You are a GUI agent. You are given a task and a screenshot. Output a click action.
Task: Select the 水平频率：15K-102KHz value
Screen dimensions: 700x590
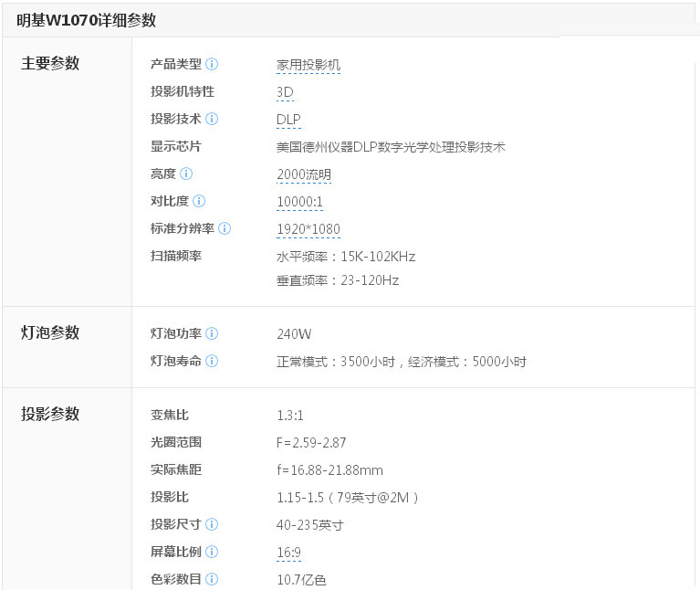tap(346, 257)
